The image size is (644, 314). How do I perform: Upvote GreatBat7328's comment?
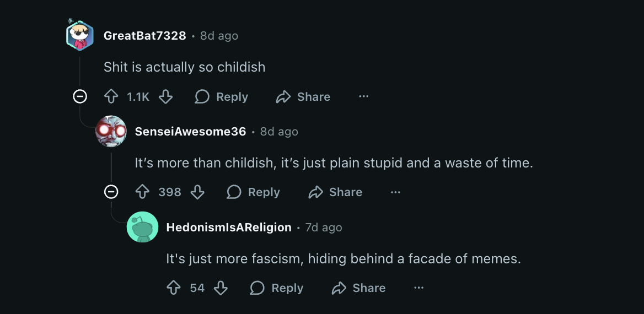click(x=111, y=97)
